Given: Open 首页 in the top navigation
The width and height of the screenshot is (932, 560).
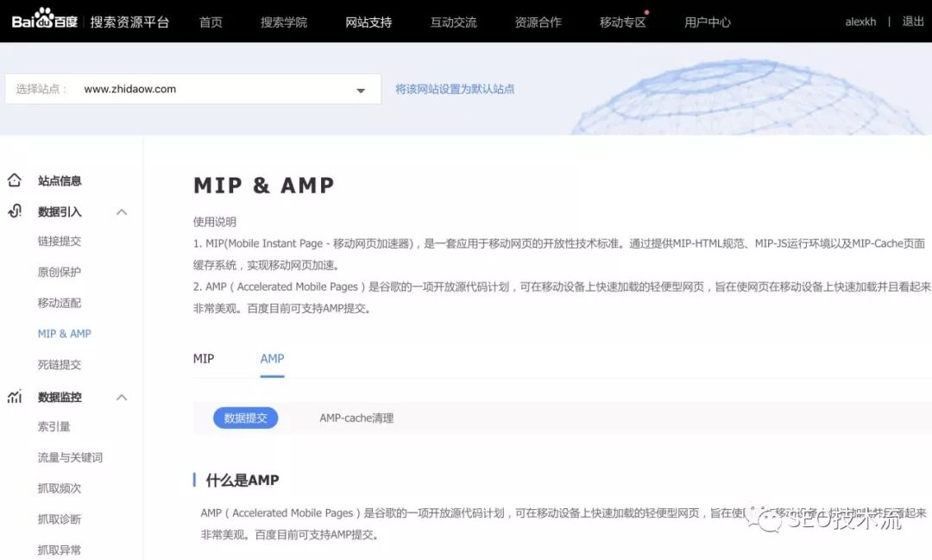Looking at the screenshot, I should coord(211,22).
